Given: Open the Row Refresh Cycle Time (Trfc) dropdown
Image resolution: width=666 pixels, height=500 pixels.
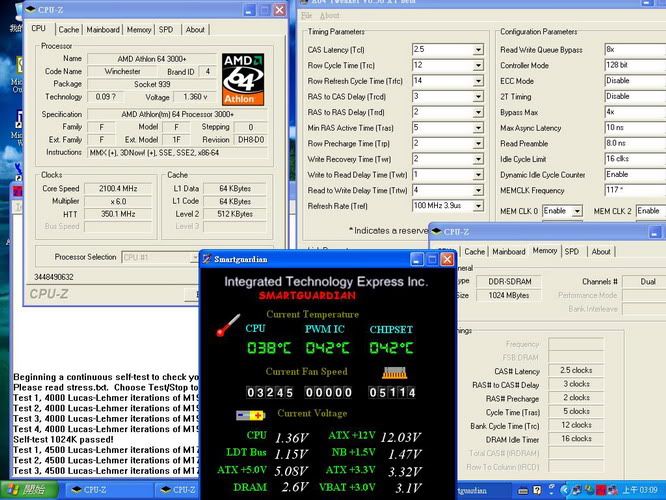Looking at the screenshot, I should click(478, 81).
